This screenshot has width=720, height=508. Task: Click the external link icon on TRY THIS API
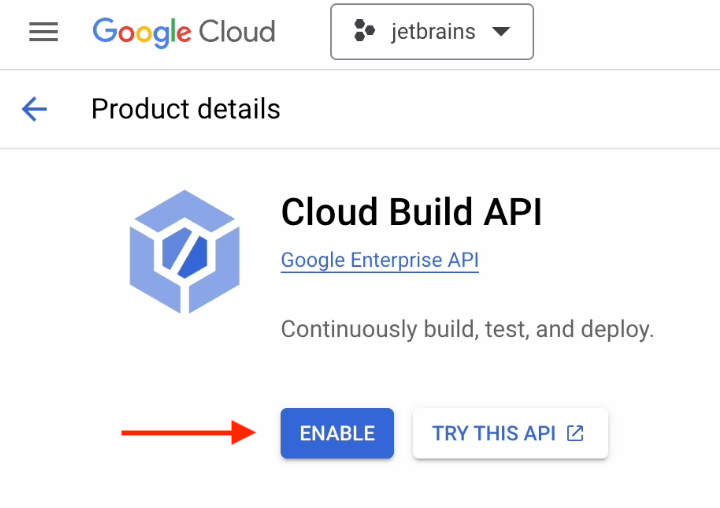(576, 433)
